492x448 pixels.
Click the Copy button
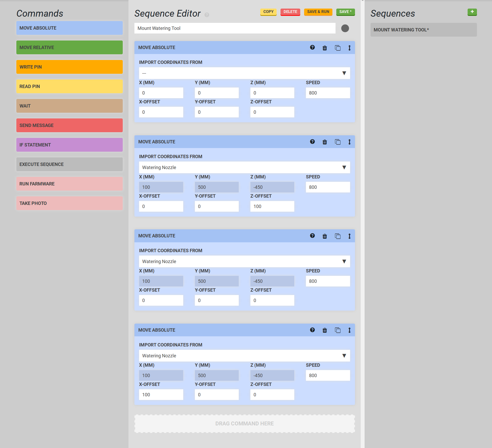click(268, 12)
